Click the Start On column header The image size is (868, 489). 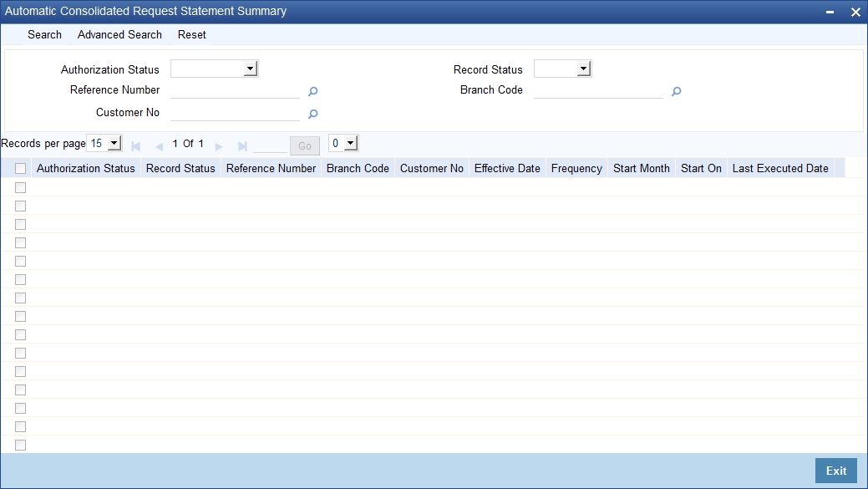tap(701, 168)
